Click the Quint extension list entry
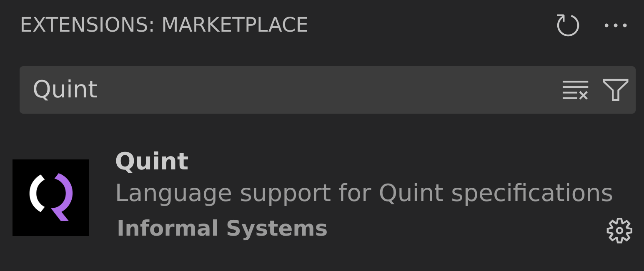This screenshot has width=644, height=271. point(292,196)
